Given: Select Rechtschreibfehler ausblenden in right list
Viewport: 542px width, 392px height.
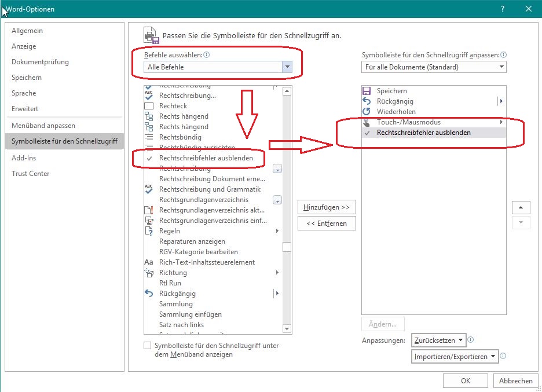Looking at the screenshot, I should point(434,133).
